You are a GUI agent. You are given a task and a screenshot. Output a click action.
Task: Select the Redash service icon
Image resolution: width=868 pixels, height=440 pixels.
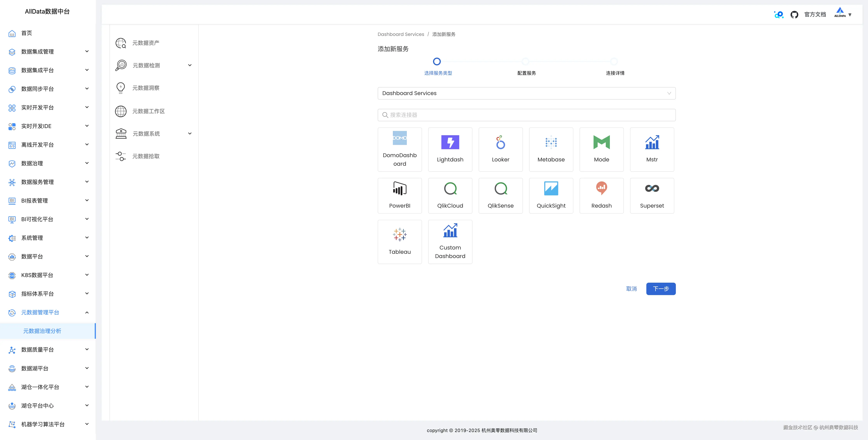point(601,195)
